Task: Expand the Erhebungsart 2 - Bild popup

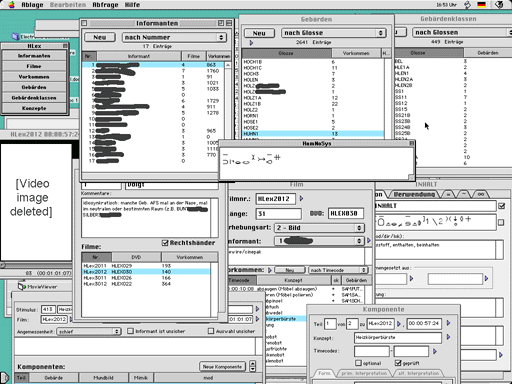Action: 319,228
